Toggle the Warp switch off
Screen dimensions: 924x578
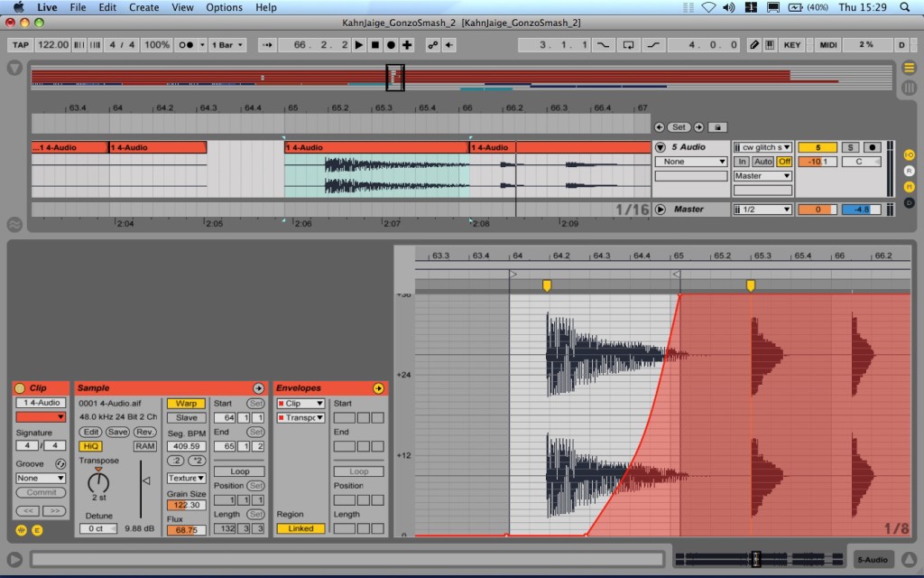186,404
